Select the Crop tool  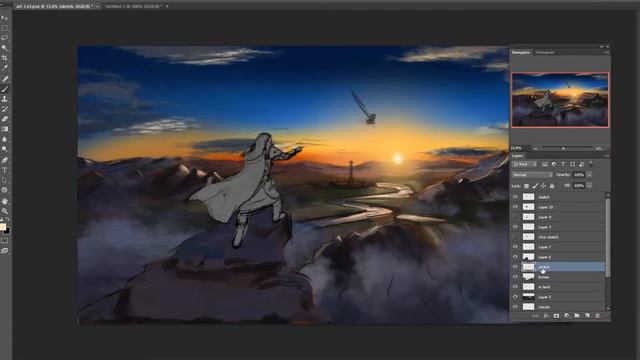tap(4, 58)
